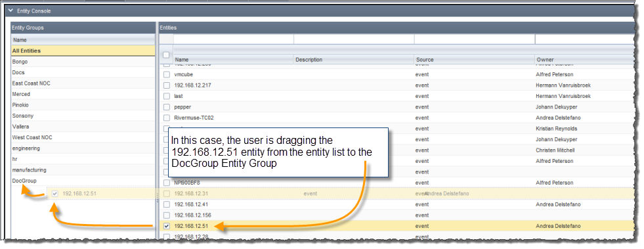Check the pepper entity checkbox
The image size is (644, 249).
coord(166,107)
